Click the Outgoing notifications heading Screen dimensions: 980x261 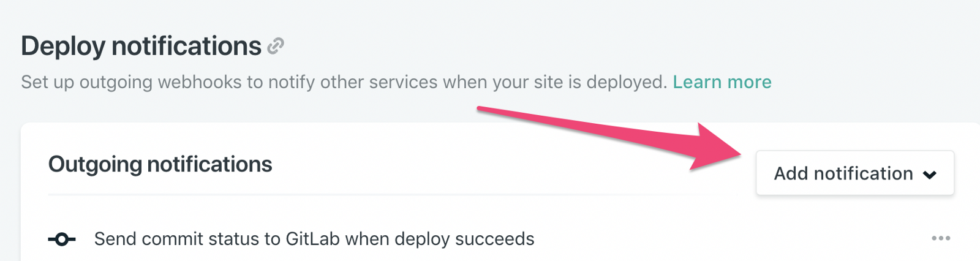tap(160, 164)
